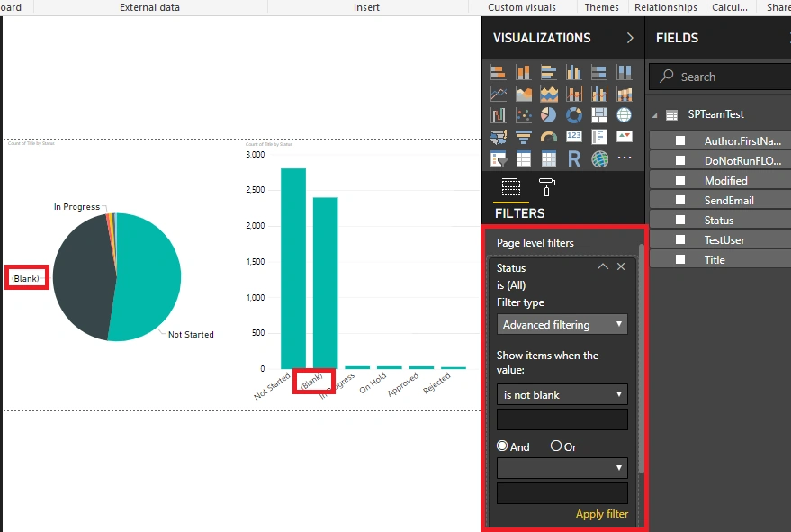Select the Stacked area chart visual
Viewport: 791px width, 532px height.
click(x=548, y=94)
